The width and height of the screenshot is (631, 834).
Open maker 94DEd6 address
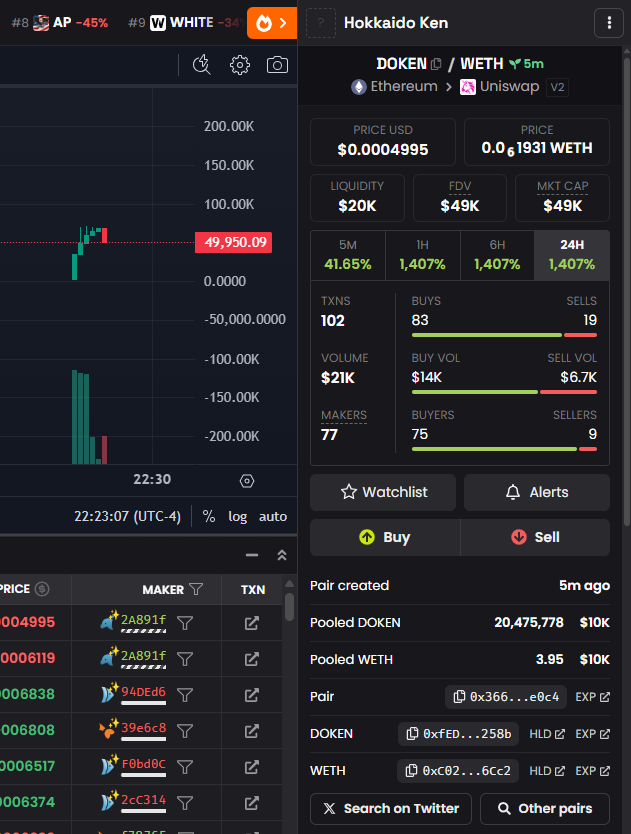click(x=143, y=692)
